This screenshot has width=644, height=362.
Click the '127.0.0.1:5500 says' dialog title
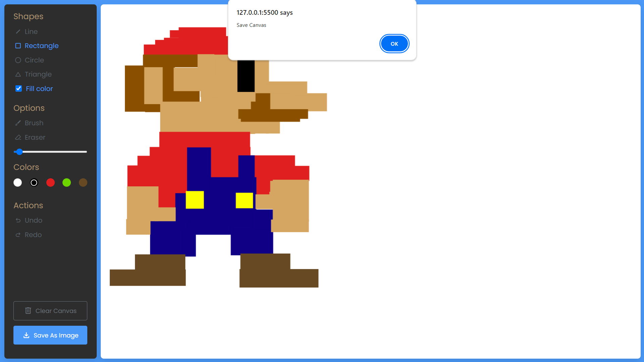coord(265,12)
